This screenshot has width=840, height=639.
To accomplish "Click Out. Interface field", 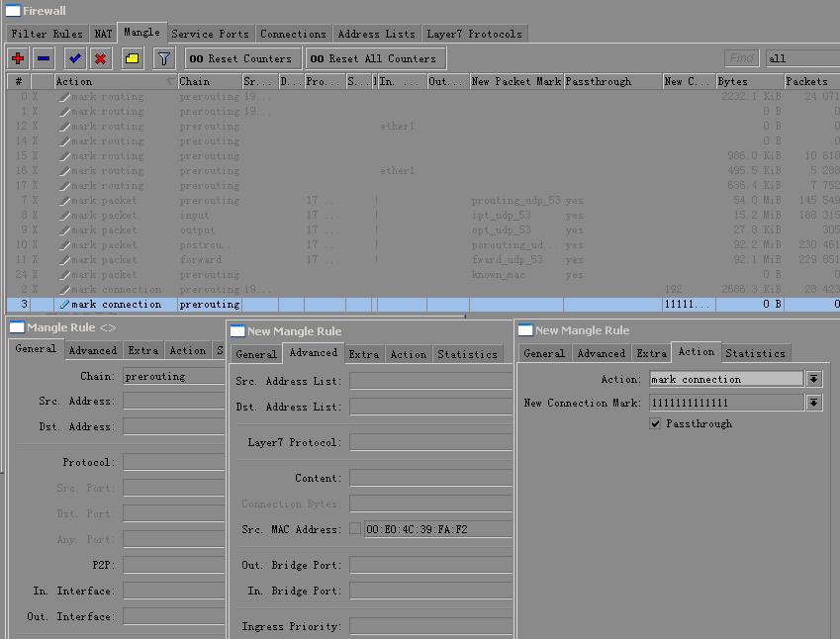I will pos(173,616).
